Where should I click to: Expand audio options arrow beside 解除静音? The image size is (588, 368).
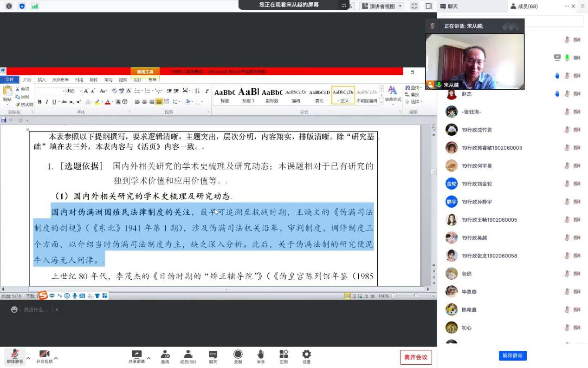coord(28,358)
